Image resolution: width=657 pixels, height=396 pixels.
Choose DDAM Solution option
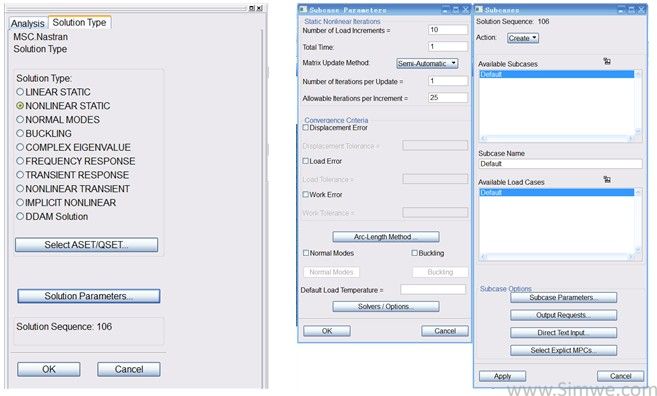pos(52,216)
